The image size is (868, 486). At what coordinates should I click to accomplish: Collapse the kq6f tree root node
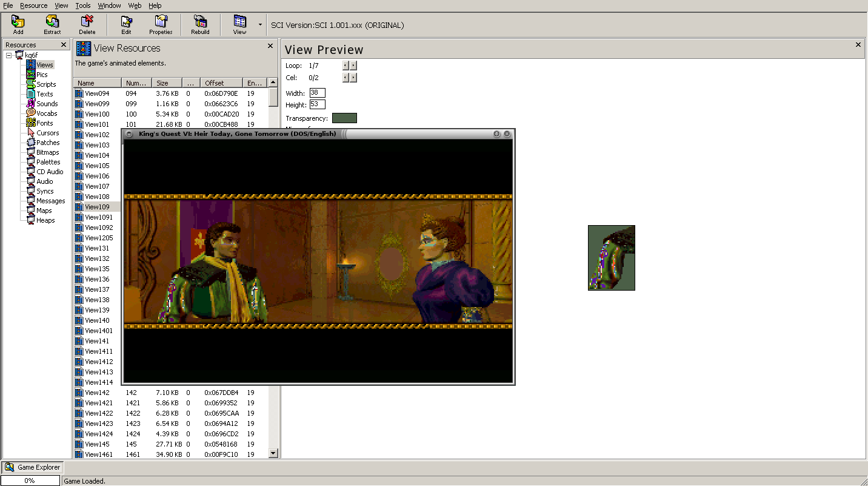click(9, 55)
